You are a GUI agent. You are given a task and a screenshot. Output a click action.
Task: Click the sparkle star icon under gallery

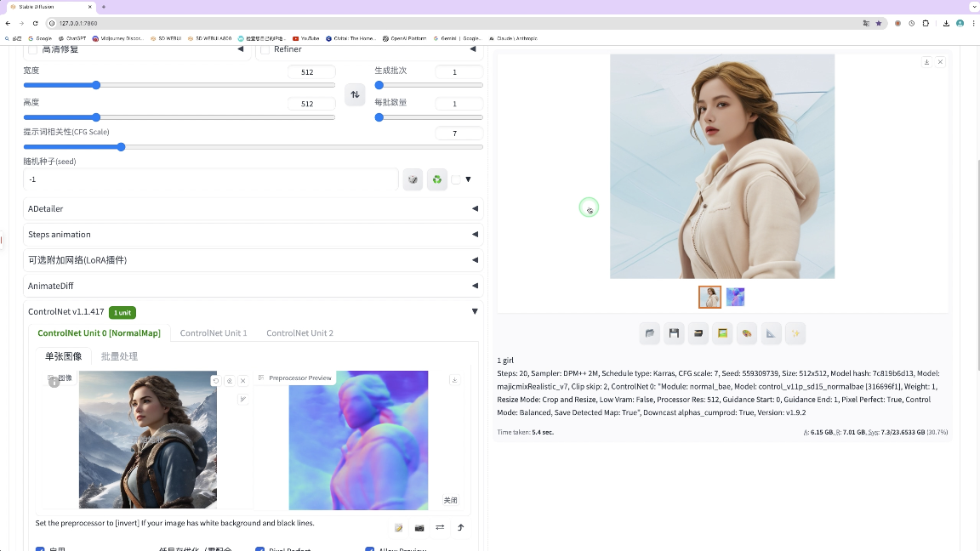point(795,333)
